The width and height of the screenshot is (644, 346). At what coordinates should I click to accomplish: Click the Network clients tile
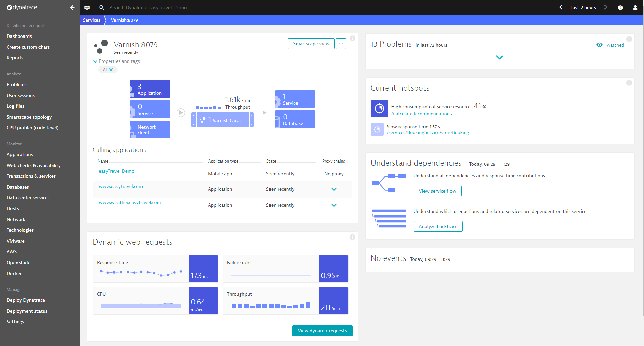150,129
